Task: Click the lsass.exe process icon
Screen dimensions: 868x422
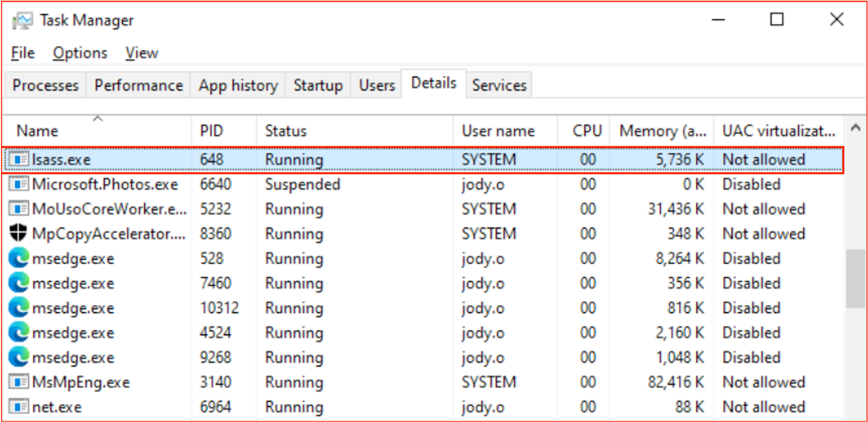Action: point(19,159)
